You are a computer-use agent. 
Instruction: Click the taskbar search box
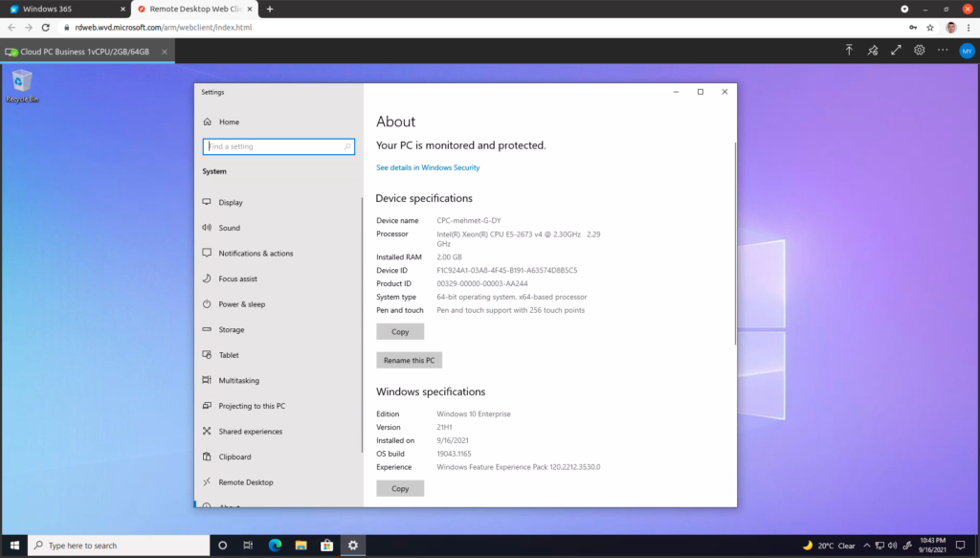[x=120, y=546]
